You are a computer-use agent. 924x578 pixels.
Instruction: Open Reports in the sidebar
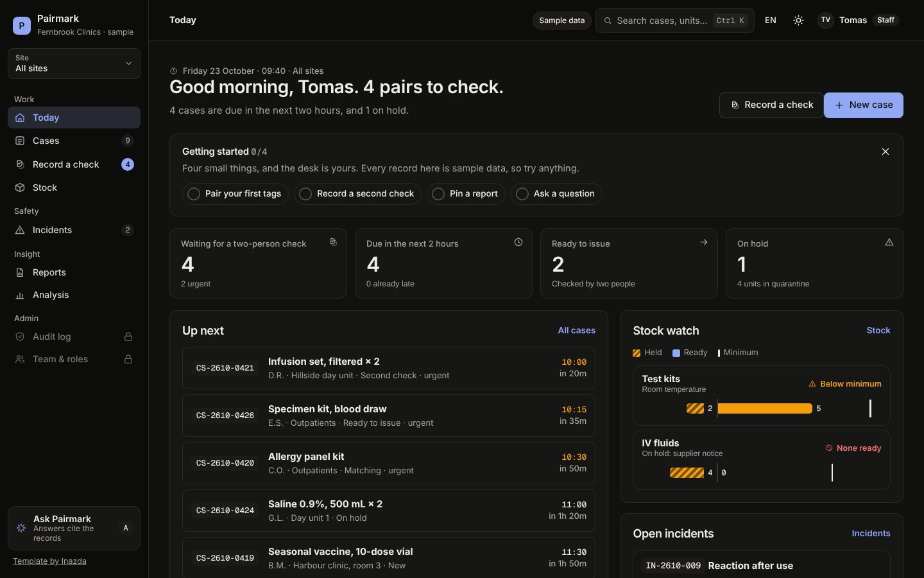point(74,272)
